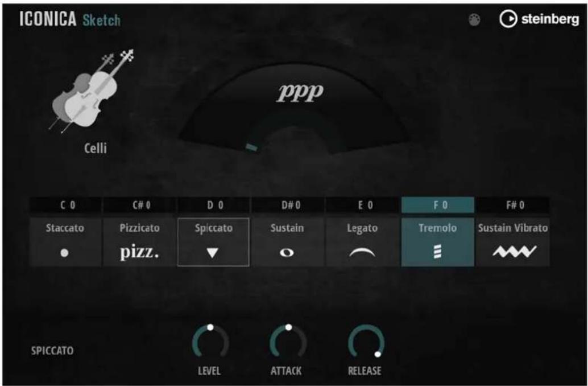The height and width of the screenshot is (386, 588).
Task: Click the highlighted F 0 key switch
Action: point(438,205)
